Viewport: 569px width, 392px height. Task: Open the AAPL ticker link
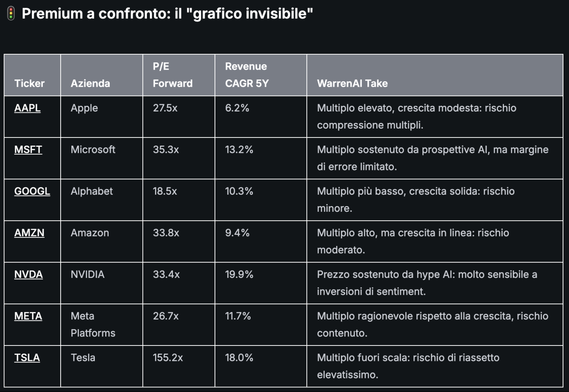pyautogui.click(x=27, y=108)
